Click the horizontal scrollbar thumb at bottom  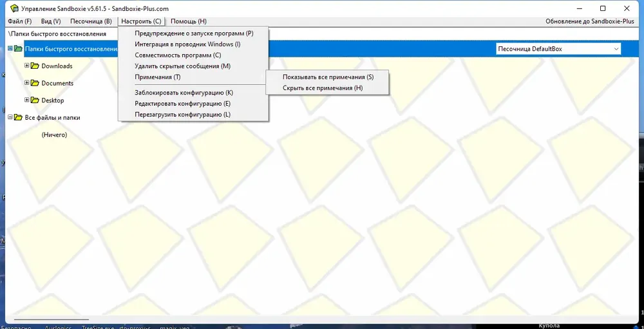pos(52,319)
